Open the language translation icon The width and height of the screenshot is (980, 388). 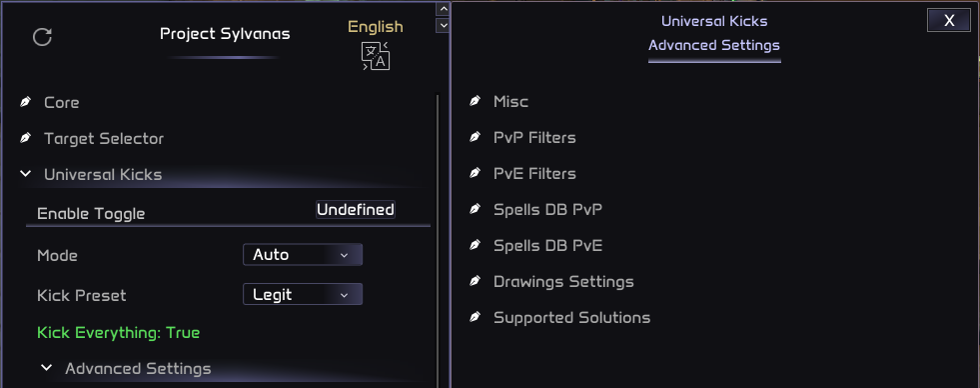(x=376, y=56)
